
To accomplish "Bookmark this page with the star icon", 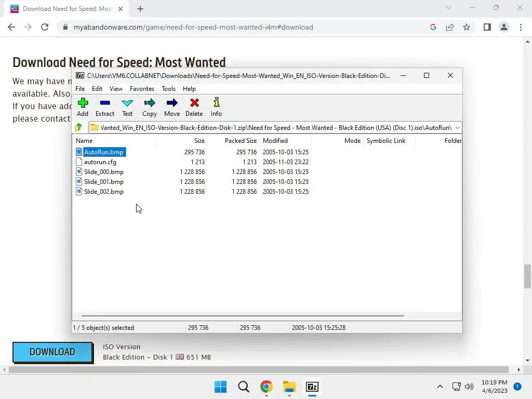I will click(467, 27).
